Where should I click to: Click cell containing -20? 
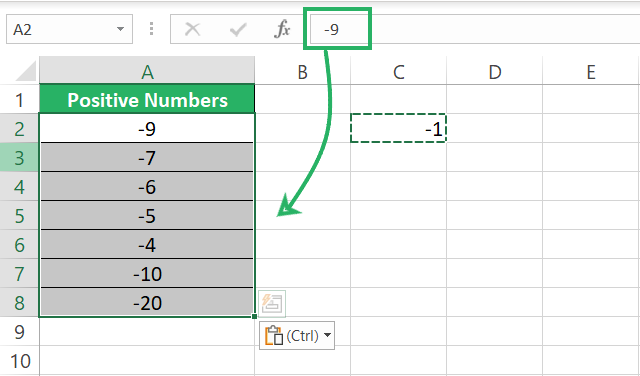(147, 302)
